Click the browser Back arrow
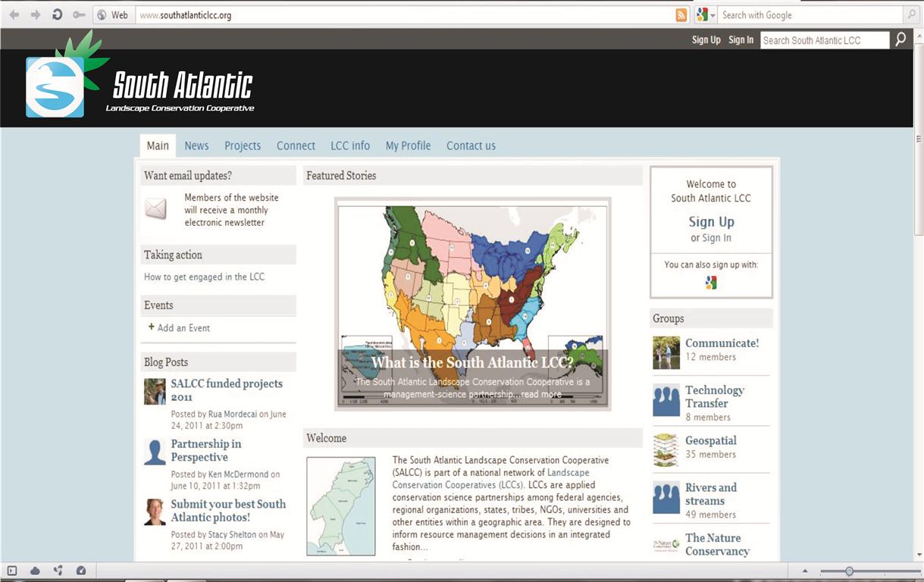Viewport: 924px width, 582px height. coord(14,14)
